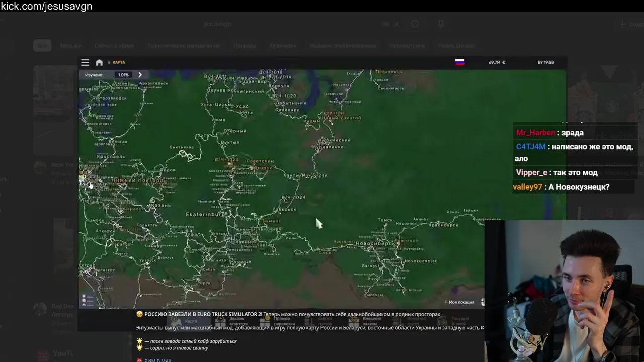Clear the search with the X icon

click(x=396, y=24)
